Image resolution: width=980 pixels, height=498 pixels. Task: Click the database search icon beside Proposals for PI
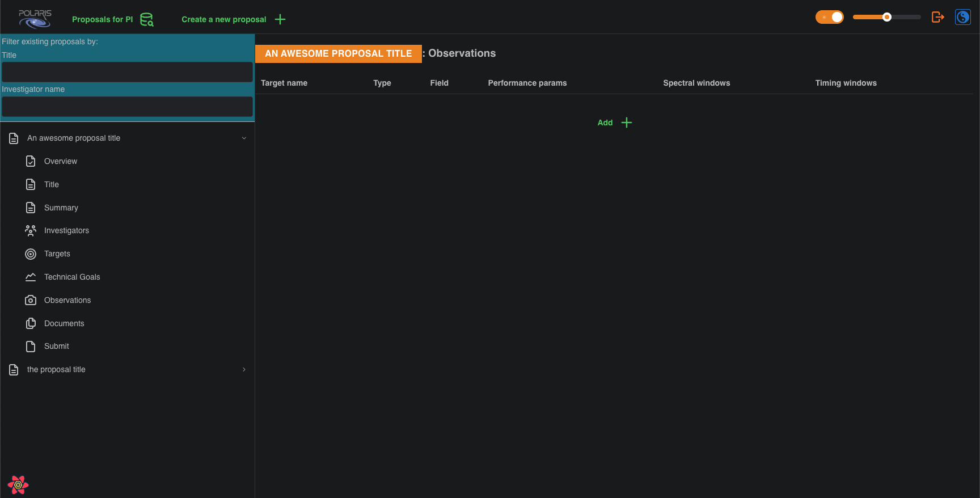147,19
